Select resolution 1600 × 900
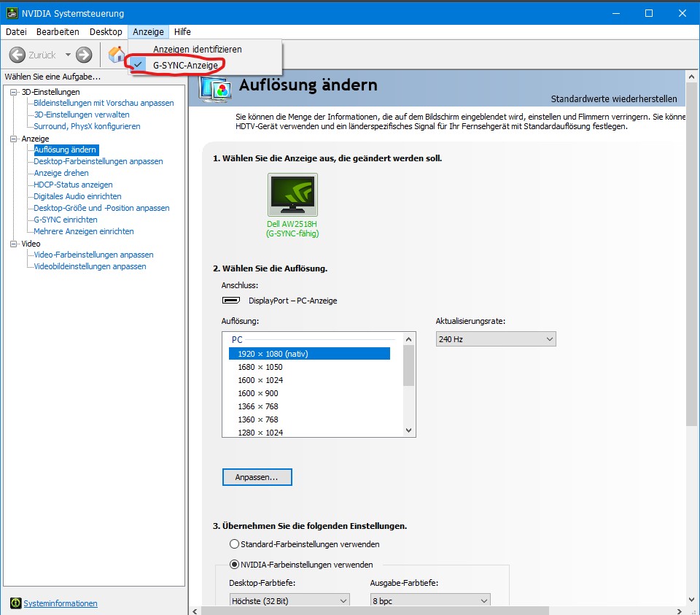 click(258, 393)
